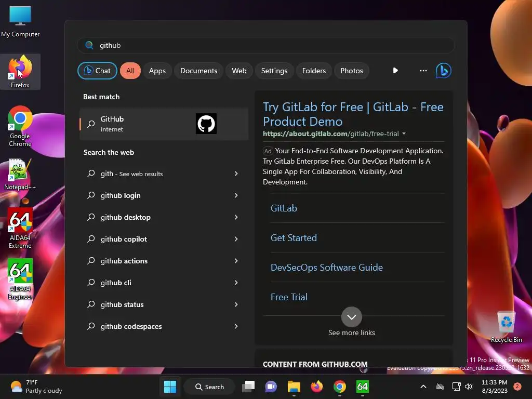Open Task View in the taskbar
The image size is (532, 399).
click(248, 387)
